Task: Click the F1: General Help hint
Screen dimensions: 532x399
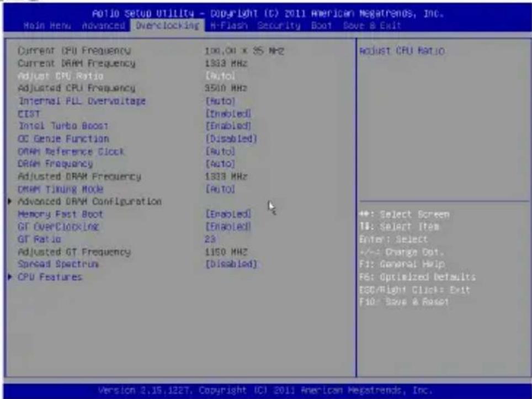Action: pyautogui.click(x=402, y=264)
